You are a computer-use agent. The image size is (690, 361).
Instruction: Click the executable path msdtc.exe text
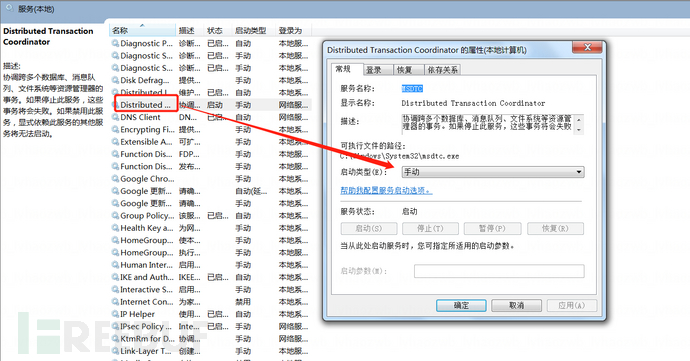point(400,156)
